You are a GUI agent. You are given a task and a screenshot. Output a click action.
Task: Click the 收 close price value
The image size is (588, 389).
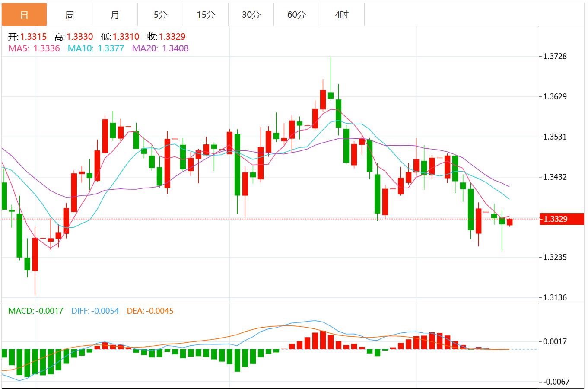pyautogui.click(x=172, y=37)
